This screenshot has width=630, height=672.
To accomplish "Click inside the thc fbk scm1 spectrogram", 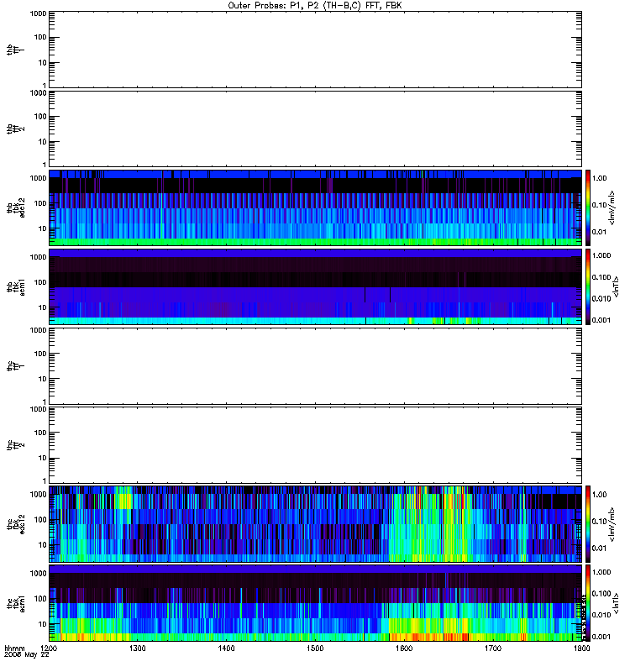I will [315, 603].
